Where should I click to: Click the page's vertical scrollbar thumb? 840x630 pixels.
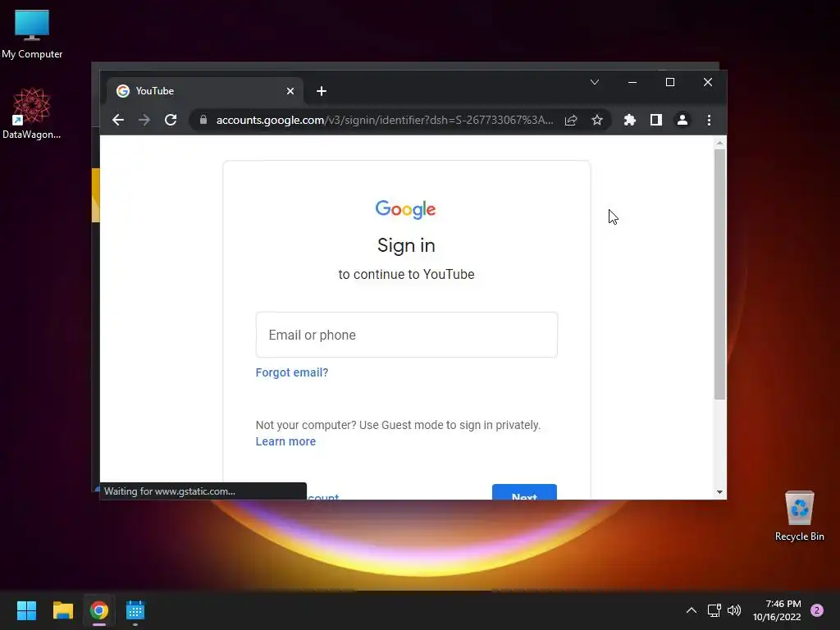719,274
